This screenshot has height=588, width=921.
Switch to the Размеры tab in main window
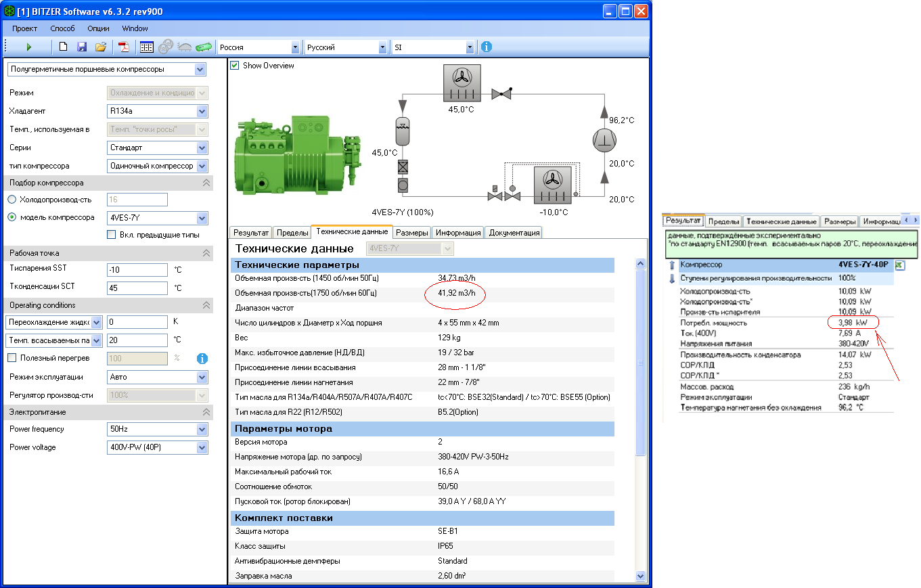pos(412,233)
